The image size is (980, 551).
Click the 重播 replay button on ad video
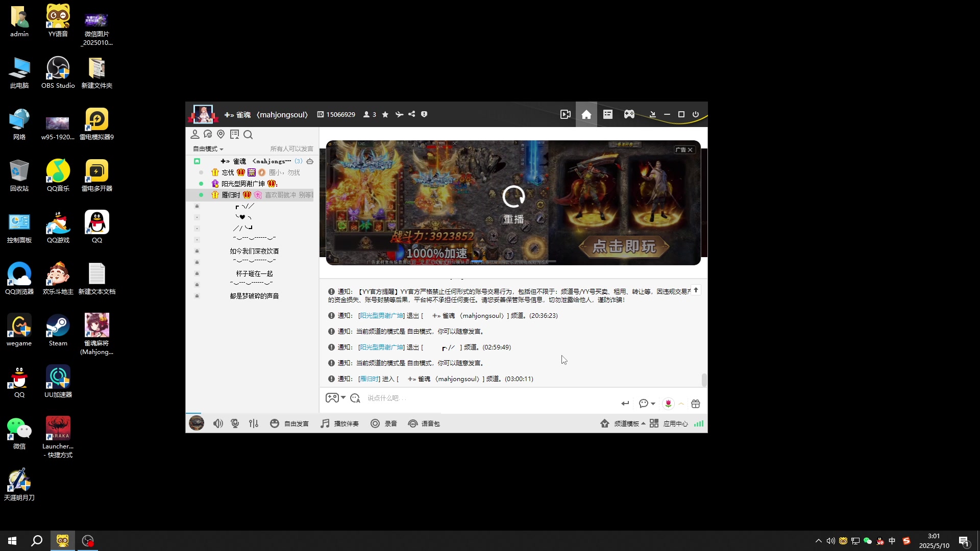[x=513, y=205]
